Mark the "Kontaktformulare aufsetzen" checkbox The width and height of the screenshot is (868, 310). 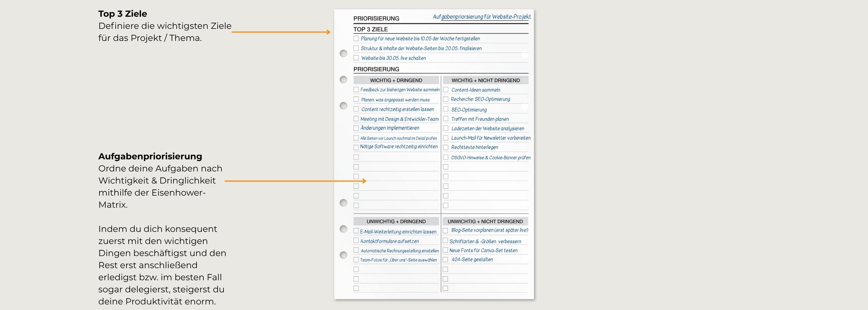(x=356, y=241)
